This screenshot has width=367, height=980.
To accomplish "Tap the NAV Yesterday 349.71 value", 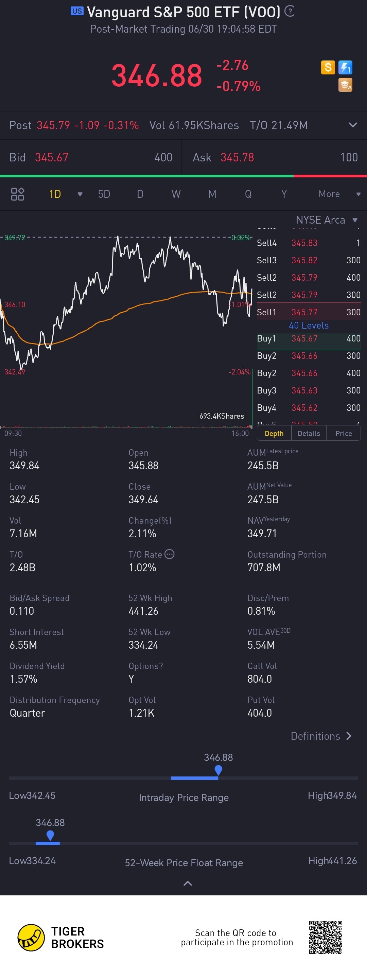I will tap(262, 533).
